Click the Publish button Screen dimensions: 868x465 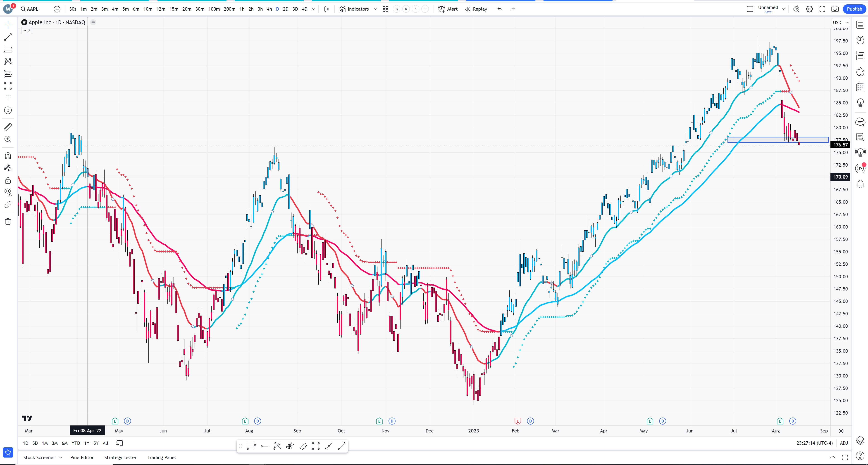854,9
